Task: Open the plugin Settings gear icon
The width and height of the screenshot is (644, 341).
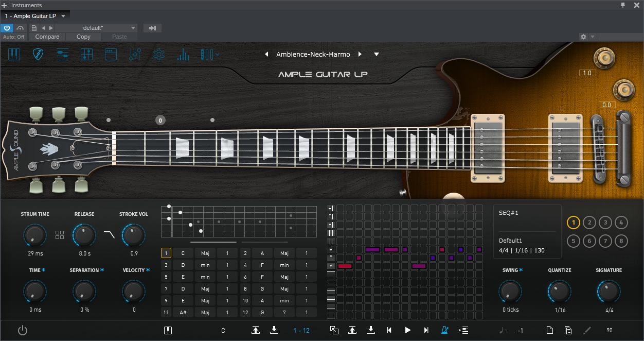Action: [159, 54]
